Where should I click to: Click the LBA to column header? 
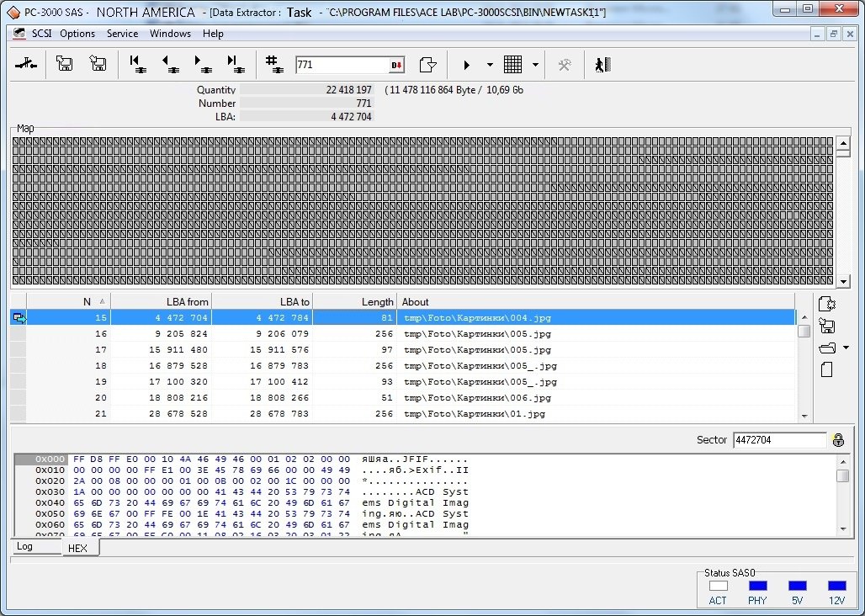coord(262,301)
